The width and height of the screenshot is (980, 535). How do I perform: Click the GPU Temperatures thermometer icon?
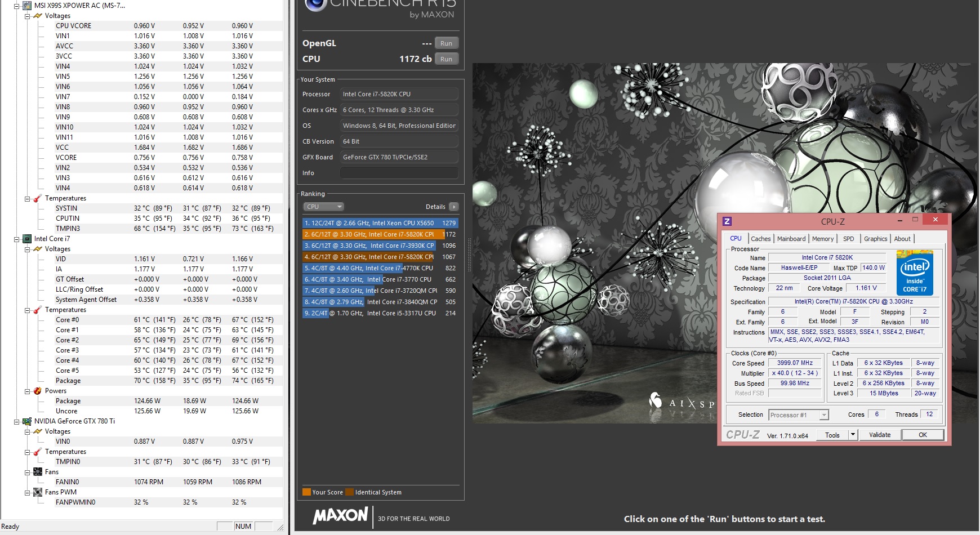[x=38, y=452]
